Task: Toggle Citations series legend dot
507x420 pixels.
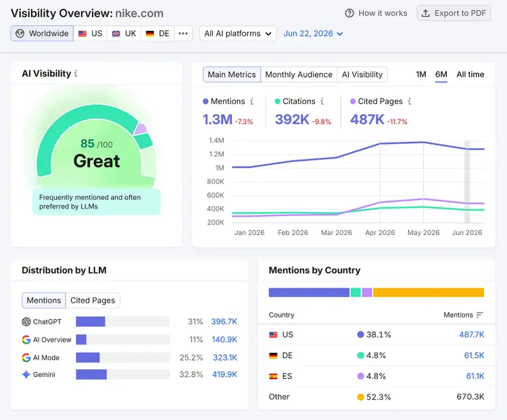Action: [277, 101]
